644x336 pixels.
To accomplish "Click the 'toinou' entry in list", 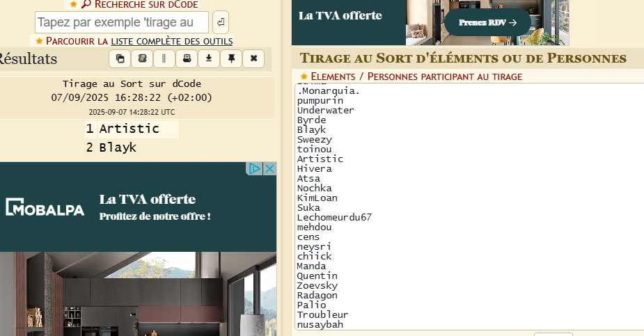I will click(x=314, y=150).
